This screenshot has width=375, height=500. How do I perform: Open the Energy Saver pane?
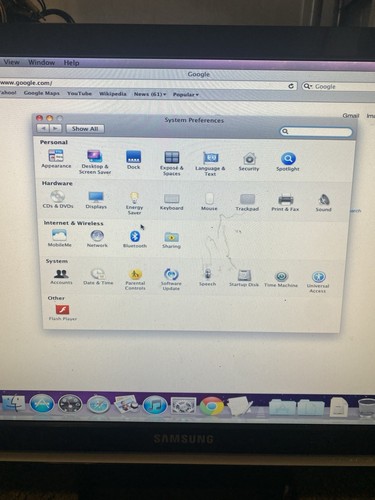tap(134, 203)
